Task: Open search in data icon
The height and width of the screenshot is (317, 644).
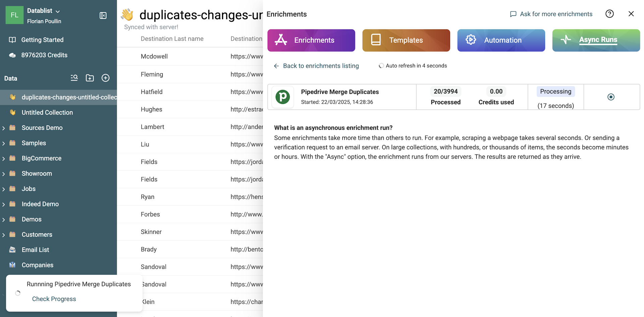Action: (x=74, y=78)
